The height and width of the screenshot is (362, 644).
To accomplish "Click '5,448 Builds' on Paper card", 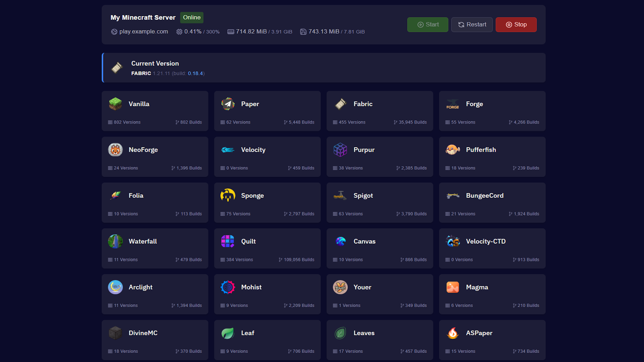I will [x=299, y=122].
